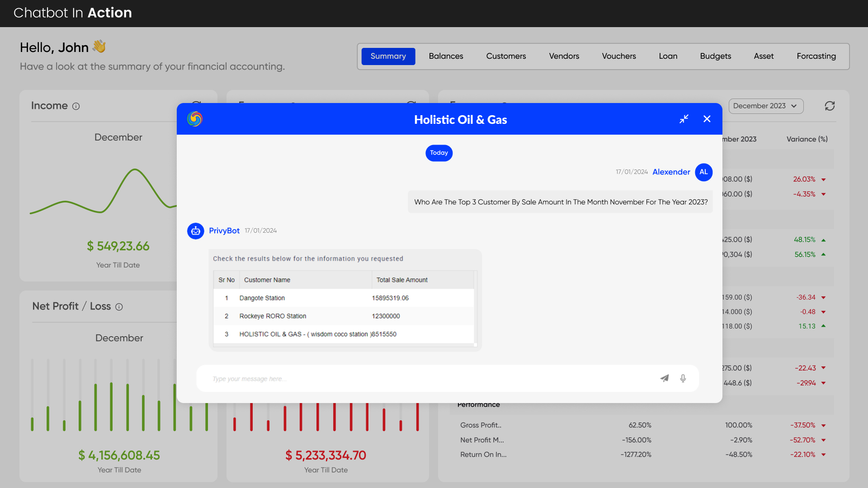868x488 pixels.
Task: Click the AL user avatar badge
Action: [x=703, y=172]
